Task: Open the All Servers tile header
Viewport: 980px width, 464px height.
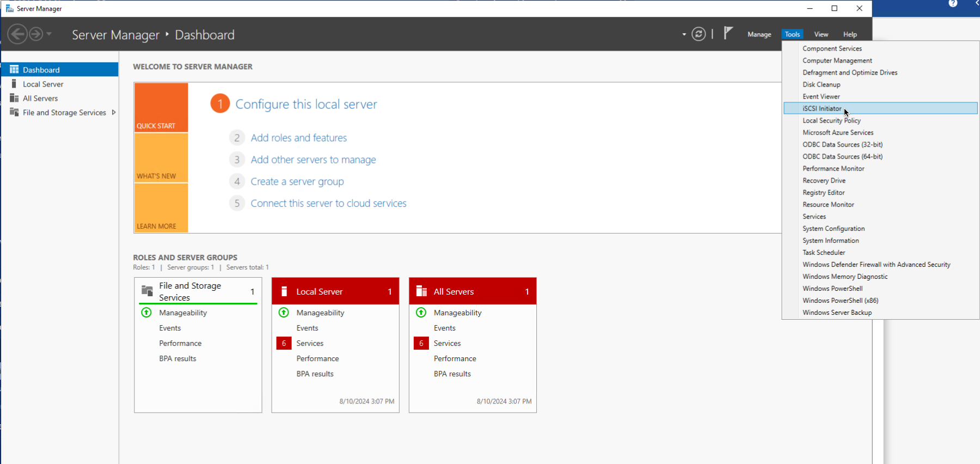Action: click(473, 291)
